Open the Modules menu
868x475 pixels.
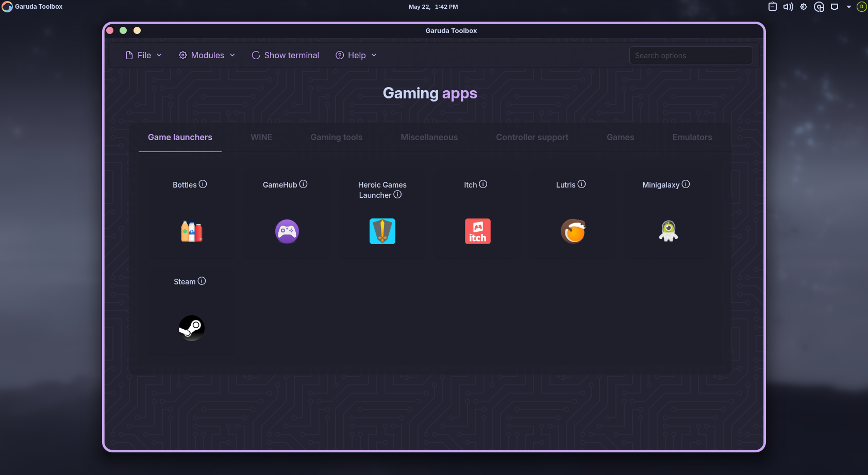click(207, 55)
